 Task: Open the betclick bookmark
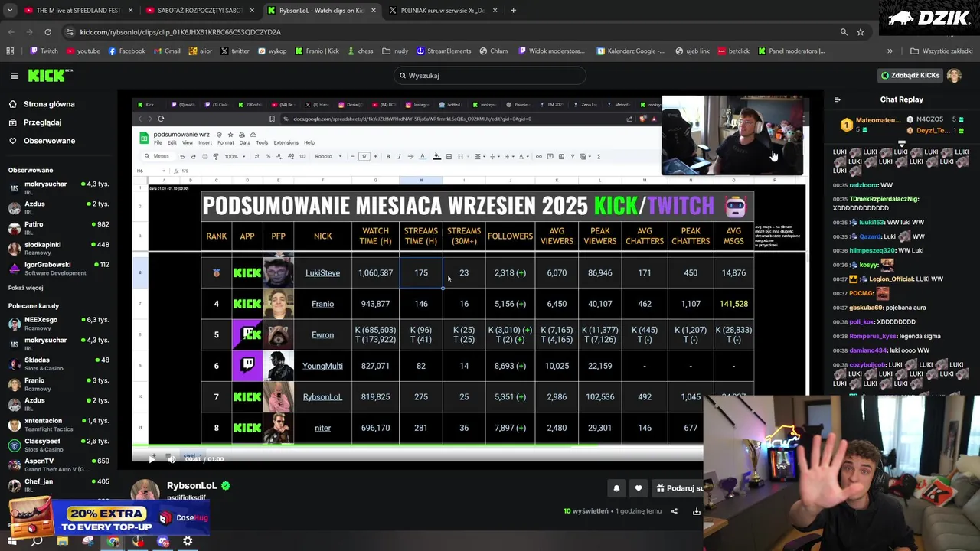[733, 51]
